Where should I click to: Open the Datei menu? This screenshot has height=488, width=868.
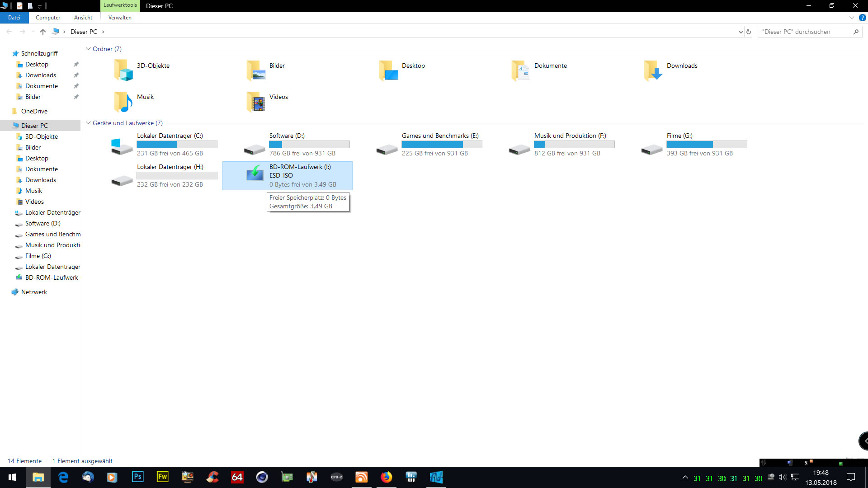[x=14, y=18]
